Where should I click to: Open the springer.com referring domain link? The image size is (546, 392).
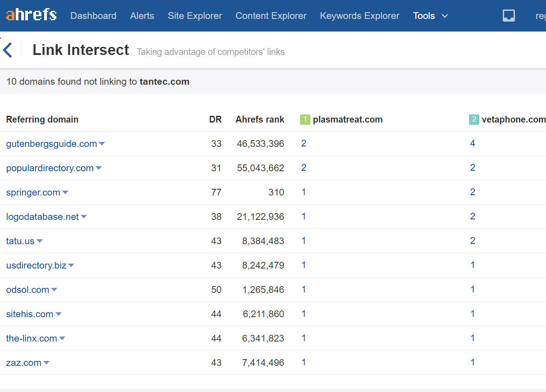(x=33, y=192)
